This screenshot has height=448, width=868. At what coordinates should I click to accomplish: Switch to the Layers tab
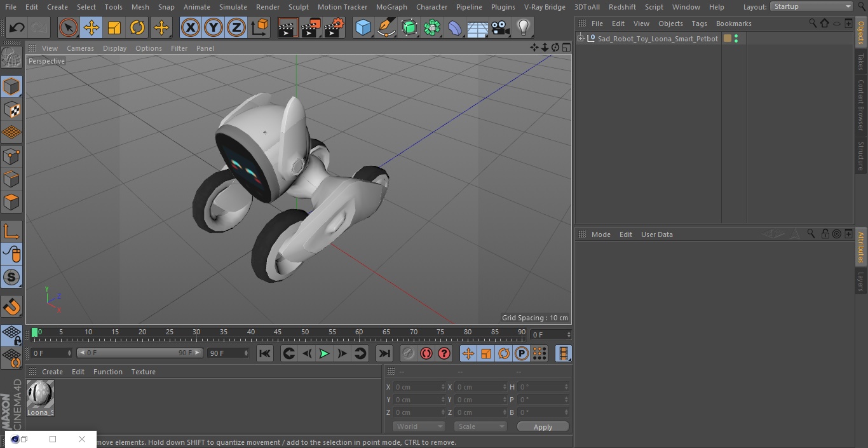pyautogui.click(x=861, y=281)
